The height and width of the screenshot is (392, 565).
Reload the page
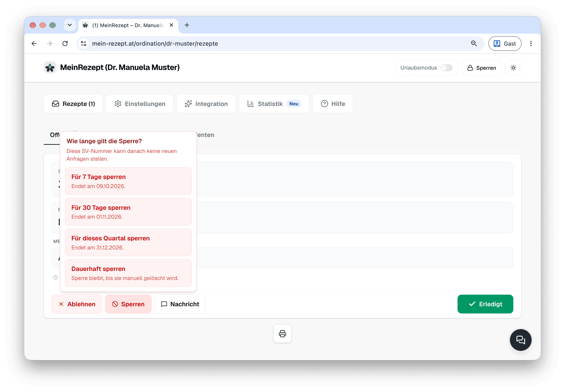click(65, 44)
